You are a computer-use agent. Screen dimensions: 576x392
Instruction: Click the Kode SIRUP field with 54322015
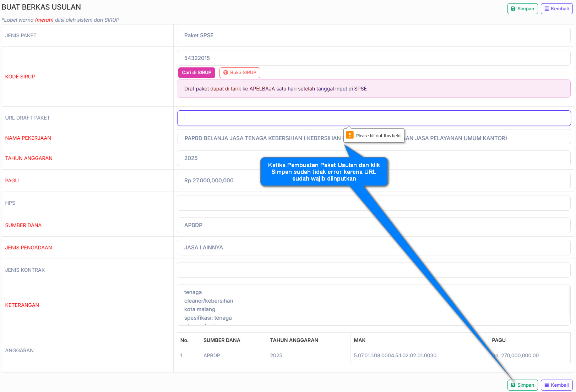374,58
